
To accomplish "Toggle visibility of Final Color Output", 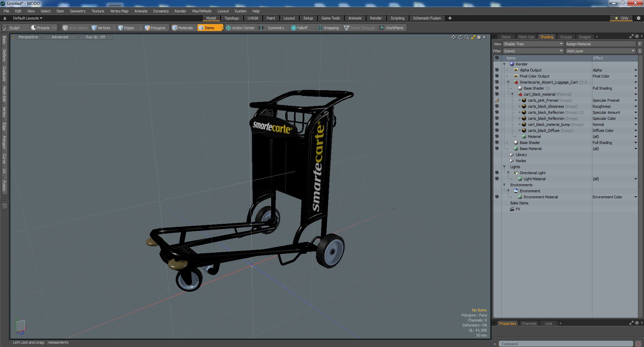I will point(497,76).
